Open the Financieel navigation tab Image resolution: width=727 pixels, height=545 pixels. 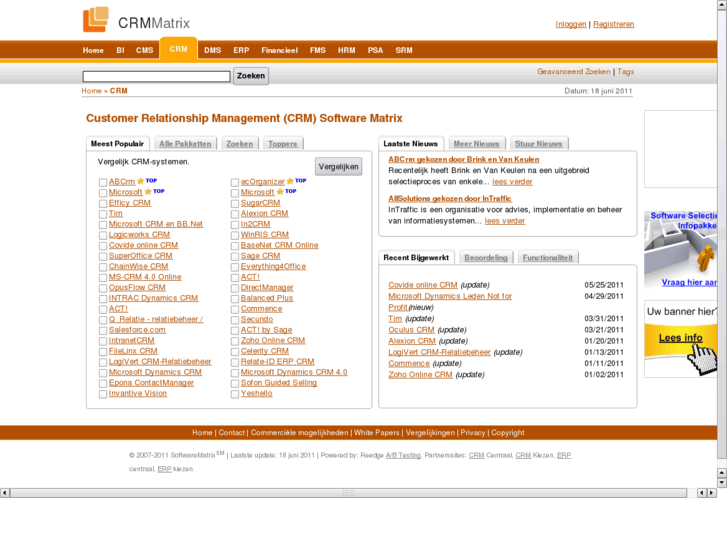coord(280,50)
